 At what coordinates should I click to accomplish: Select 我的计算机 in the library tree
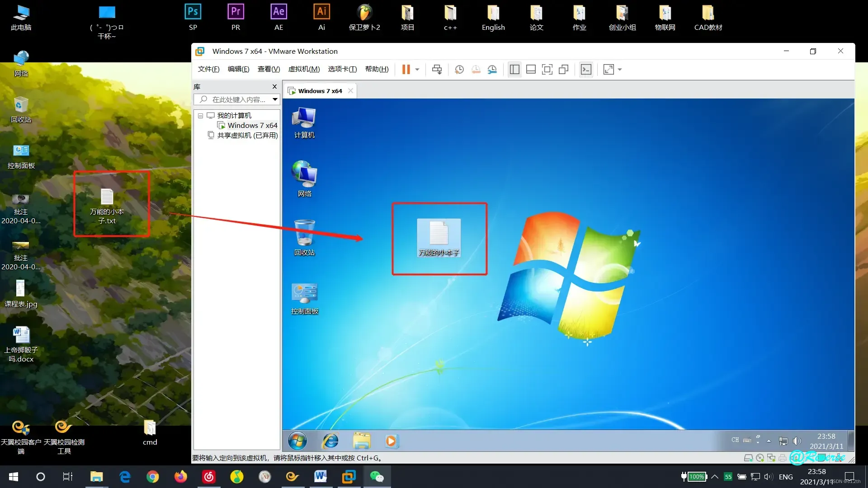point(234,116)
